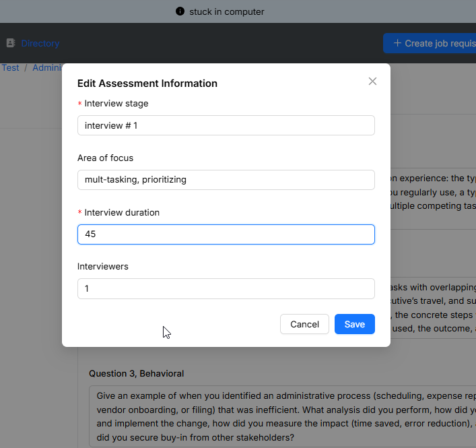476x448 pixels.
Task: Save the assessment information
Action: [x=355, y=324]
